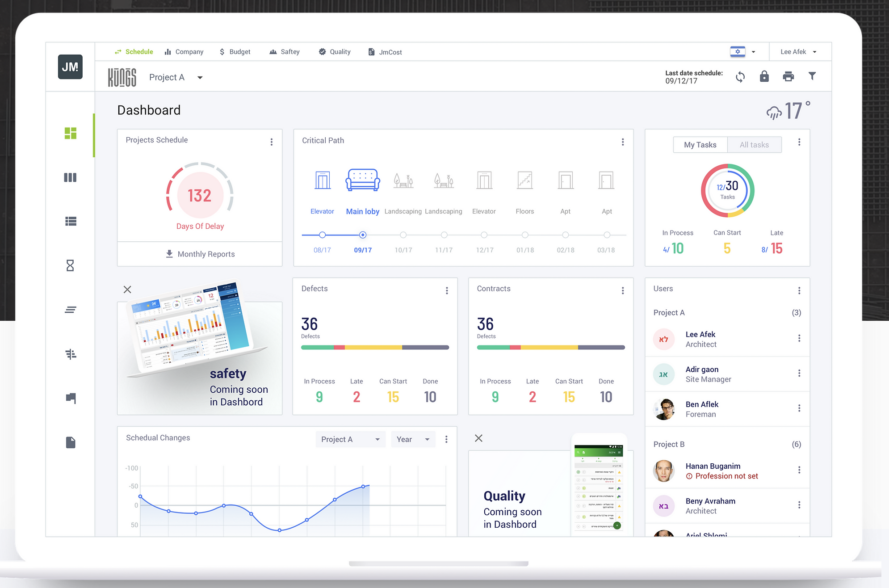889x588 pixels.
Task: Select the dashboard grid sidebar icon
Action: coord(70,133)
